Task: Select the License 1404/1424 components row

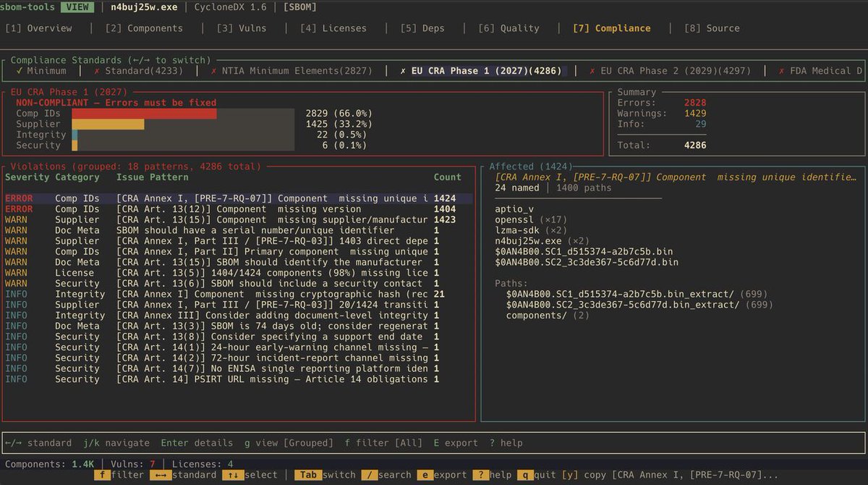Action: click(238, 273)
